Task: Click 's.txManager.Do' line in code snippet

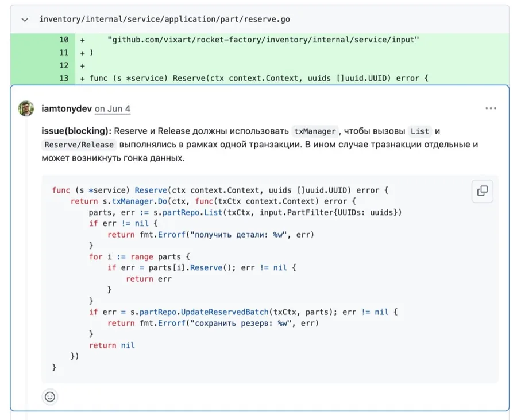Action: (213, 201)
